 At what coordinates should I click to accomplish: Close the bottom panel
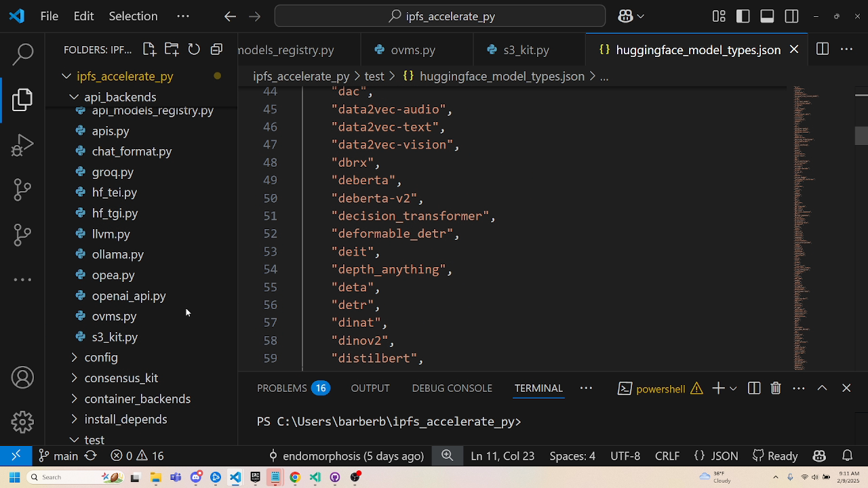point(846,388)
